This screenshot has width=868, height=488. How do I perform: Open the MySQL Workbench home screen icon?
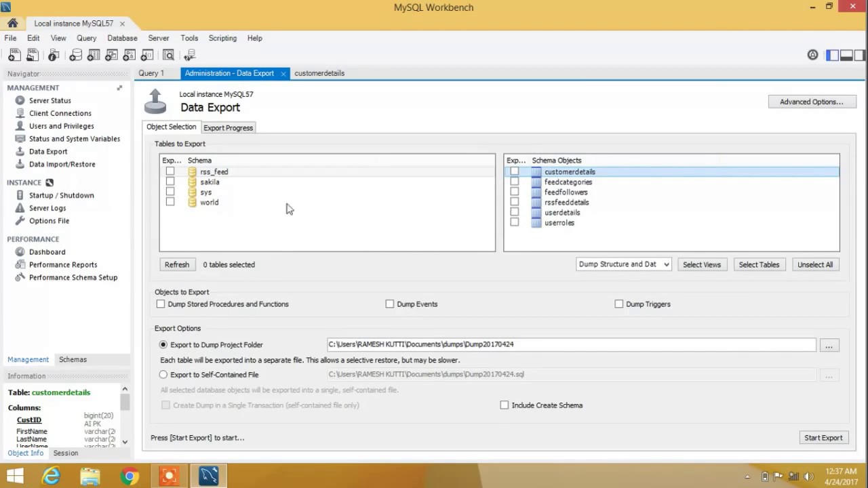click(x=12, y=23)
